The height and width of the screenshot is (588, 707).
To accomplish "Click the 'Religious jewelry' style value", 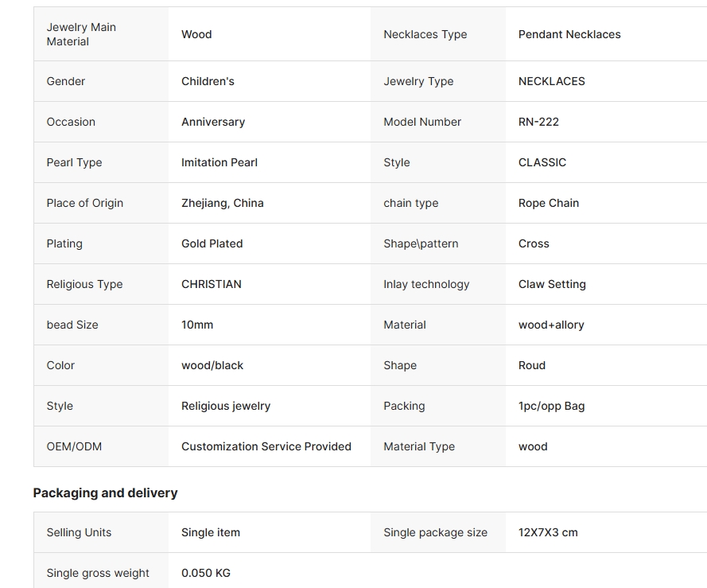I will tap(226, 406).
